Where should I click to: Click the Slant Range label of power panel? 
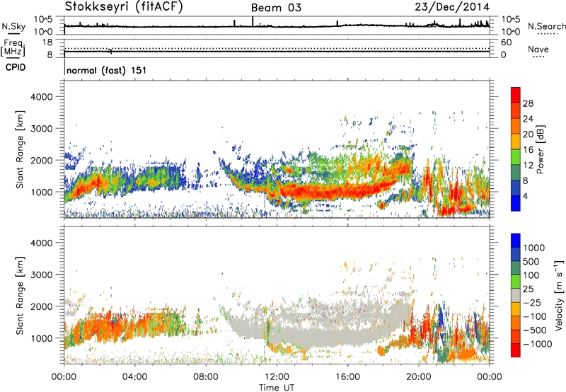(x=20, y=149)
